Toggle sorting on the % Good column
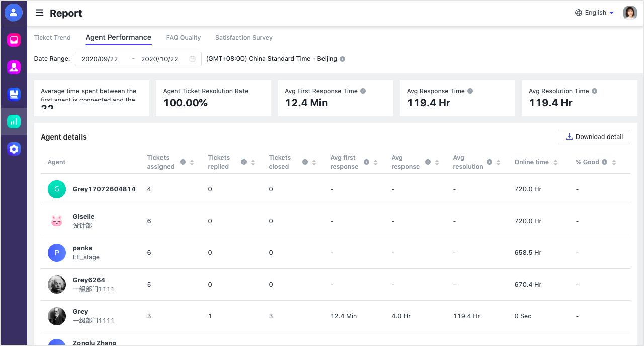The height and width of the screenshot is (346, 644). (x=613, y=162)
